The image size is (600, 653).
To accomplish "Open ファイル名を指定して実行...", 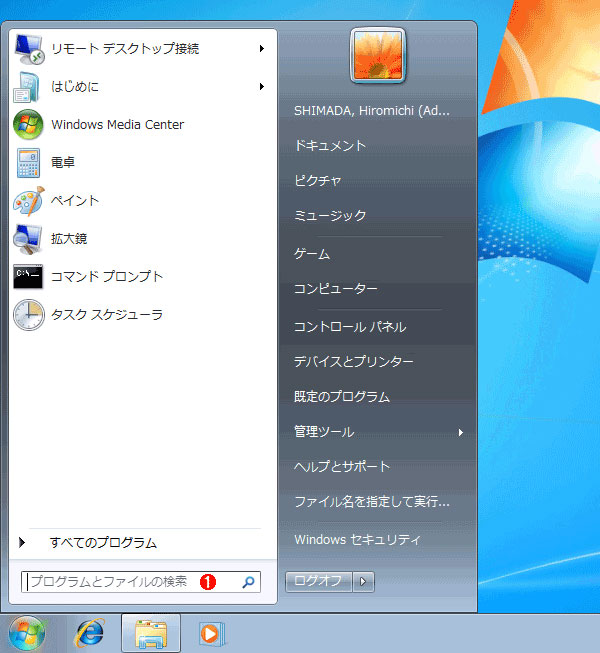I will click(x=372, y=501).
